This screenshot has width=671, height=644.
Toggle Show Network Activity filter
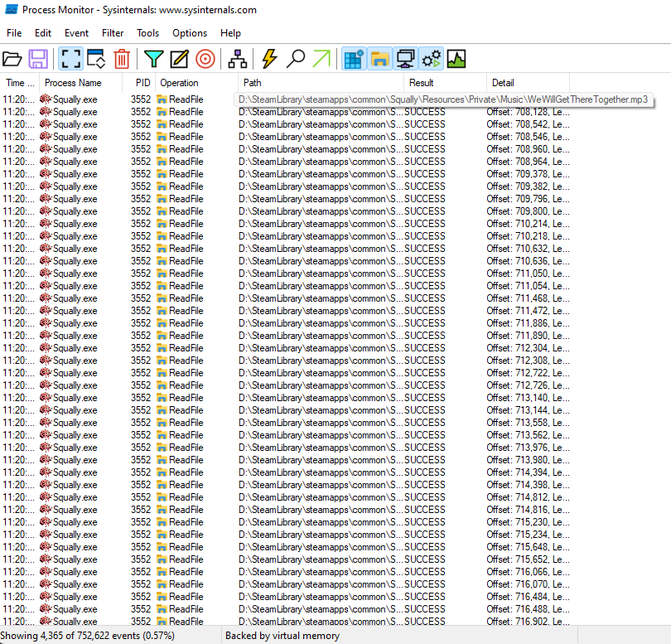pos(405,59)
